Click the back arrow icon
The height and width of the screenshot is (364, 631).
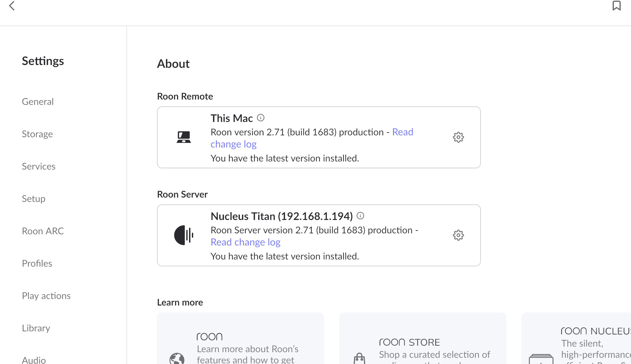tap(12, 6)
